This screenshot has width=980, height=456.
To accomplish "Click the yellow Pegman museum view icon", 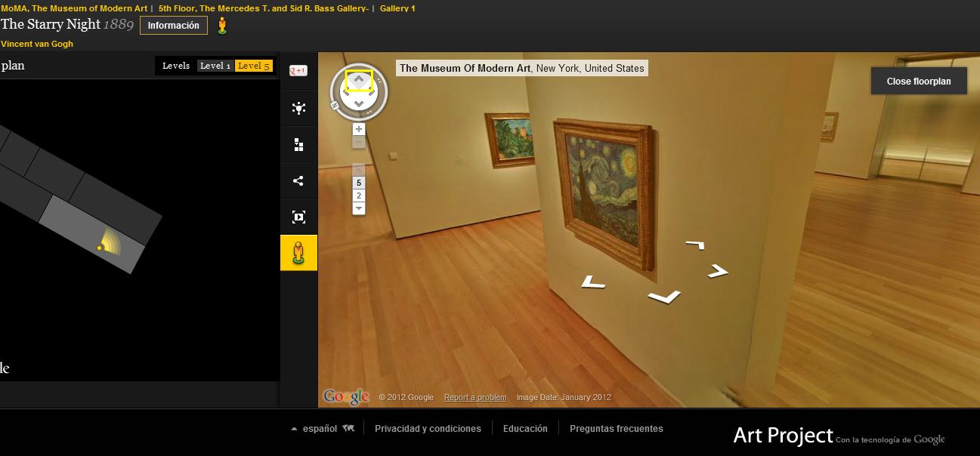I will 298,252.
